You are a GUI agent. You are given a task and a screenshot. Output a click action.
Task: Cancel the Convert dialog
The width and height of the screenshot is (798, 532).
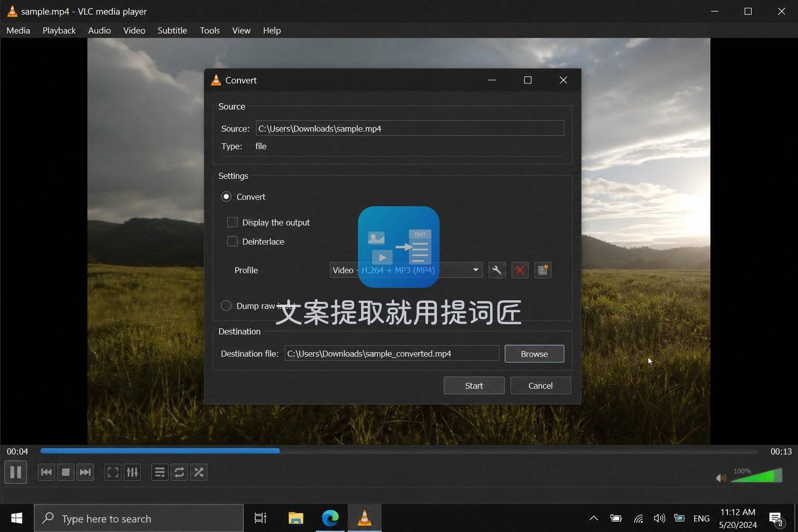click(540, 385)
